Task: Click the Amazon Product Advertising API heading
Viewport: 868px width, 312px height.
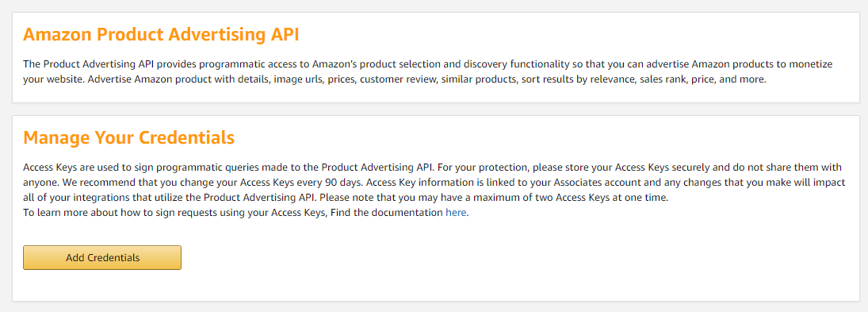Action: (161, 34)
